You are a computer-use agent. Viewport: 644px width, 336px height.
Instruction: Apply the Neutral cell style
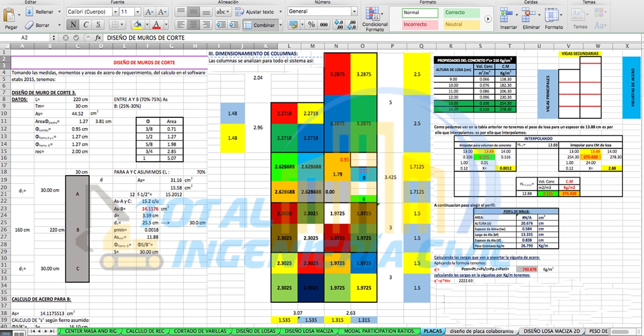click(461, 25)
